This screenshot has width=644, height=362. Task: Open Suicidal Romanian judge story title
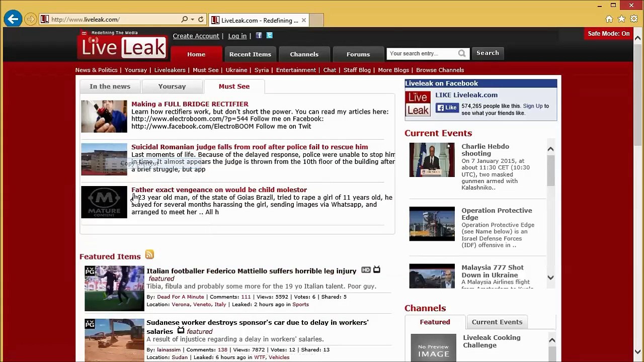click(x=250, y=147)
